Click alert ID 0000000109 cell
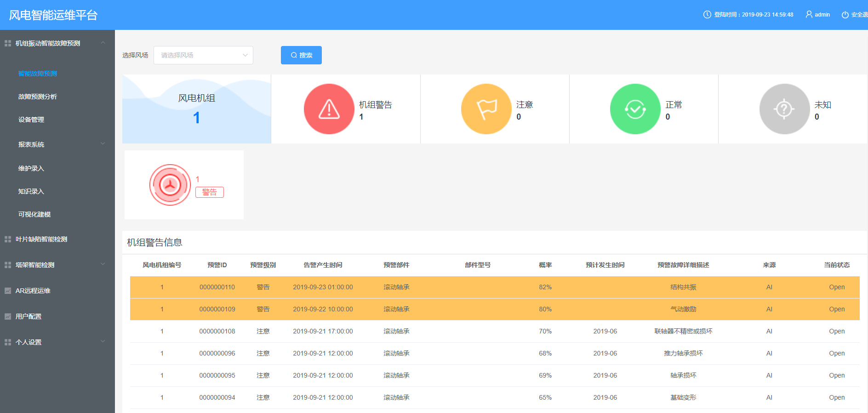Screen dimensions: 868x413 click(217, 309)
